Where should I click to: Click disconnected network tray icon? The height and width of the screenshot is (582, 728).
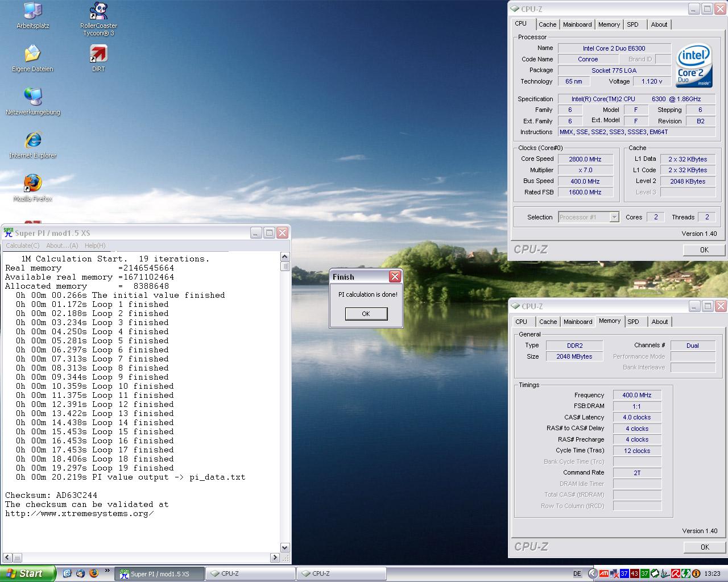click(614, 574)
